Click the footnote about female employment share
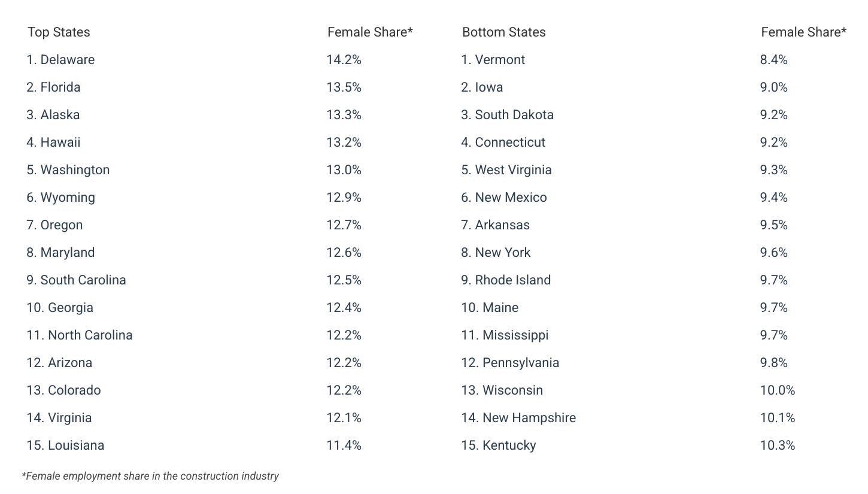The height and width of the screenshot is (494, 868). pyautogui.click(x=150, y=477)
